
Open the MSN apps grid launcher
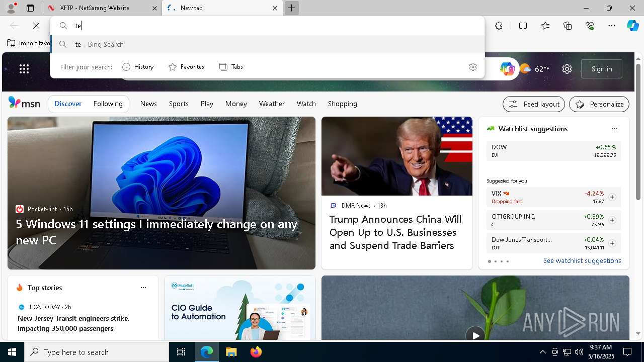[24, 69]
